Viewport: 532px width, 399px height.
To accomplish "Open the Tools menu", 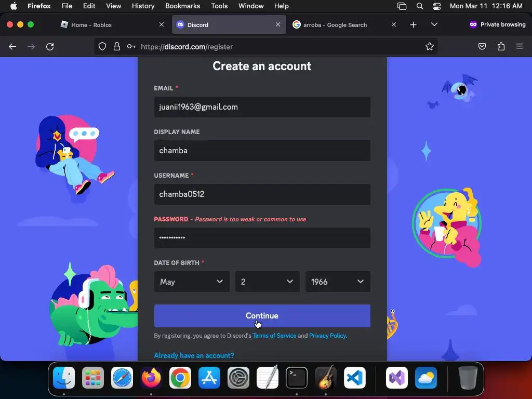I will click(x=219, y=6).
